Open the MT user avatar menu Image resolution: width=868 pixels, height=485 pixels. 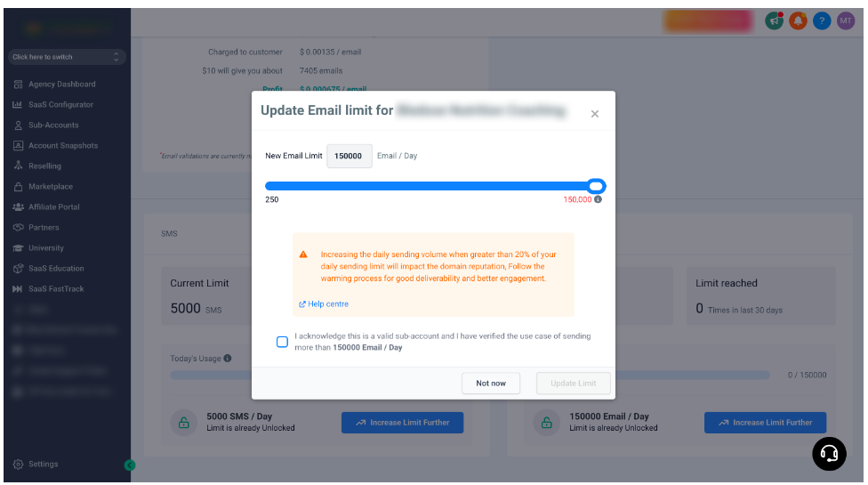[x=845, y=21]
